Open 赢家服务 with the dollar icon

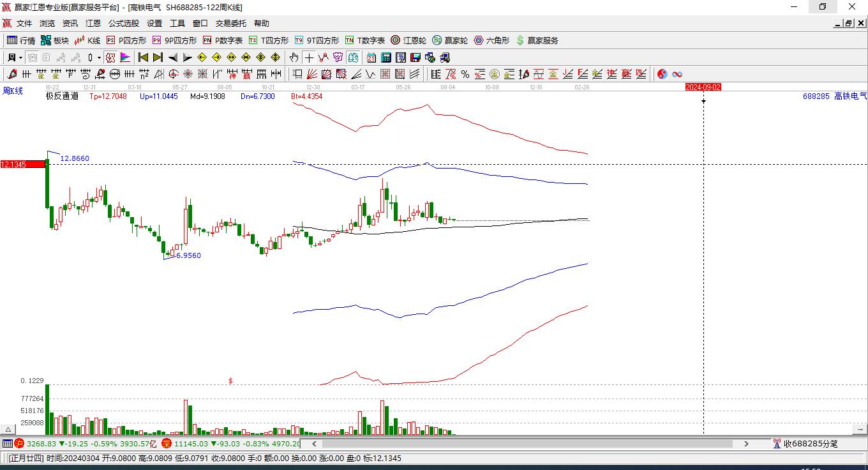(537, 40)
